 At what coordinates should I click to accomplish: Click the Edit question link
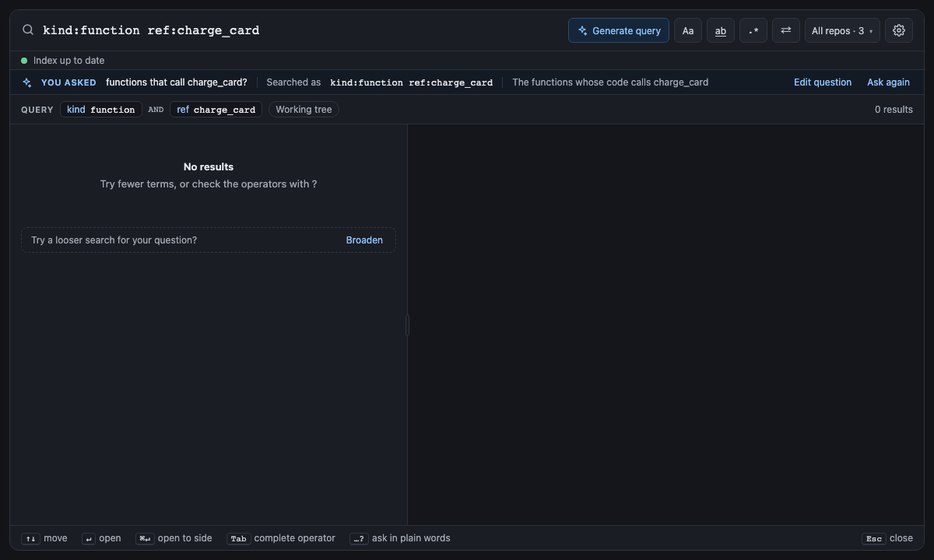(x=823, y=82)
